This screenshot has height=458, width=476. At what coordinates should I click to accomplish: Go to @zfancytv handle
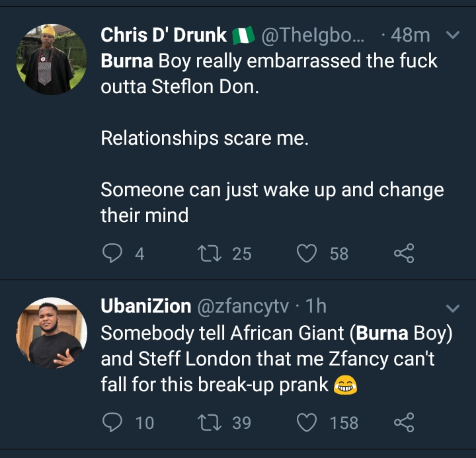click(244, 306)
